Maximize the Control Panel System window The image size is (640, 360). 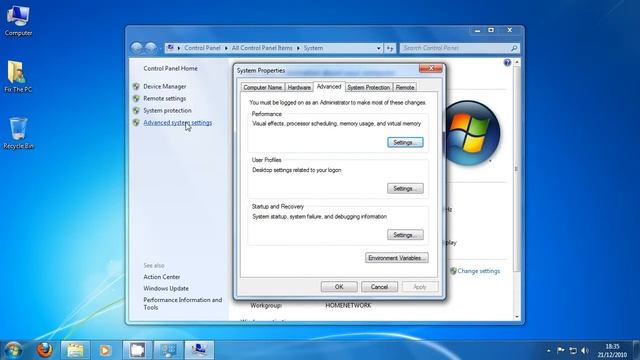click(x=491, y=30)
